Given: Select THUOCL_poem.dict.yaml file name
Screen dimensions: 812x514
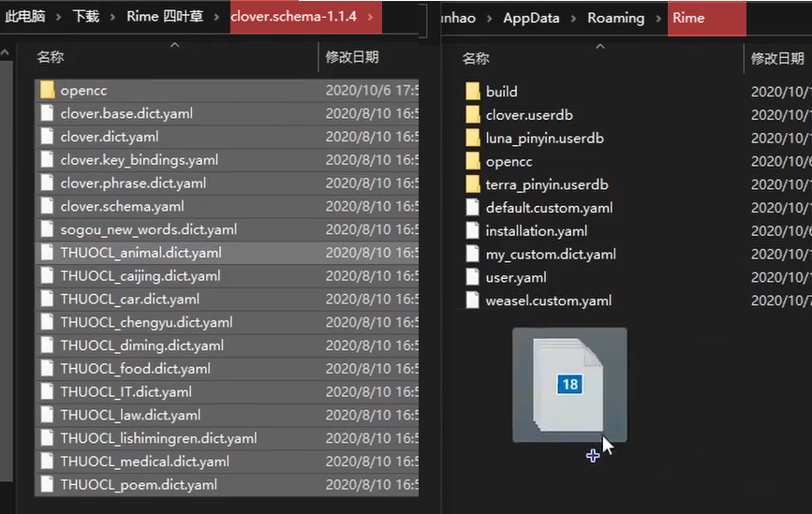Looking at the screenshot, I should click(x=139, y=484).
